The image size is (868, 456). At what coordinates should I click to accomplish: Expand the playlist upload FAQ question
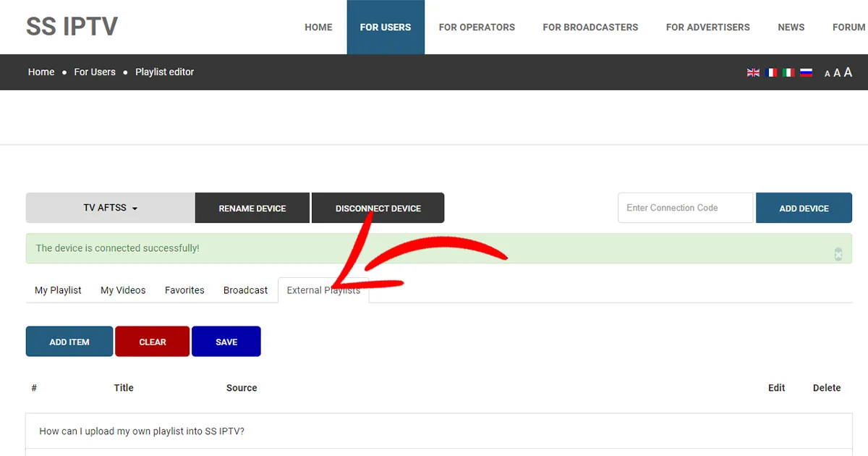point(142,431)
